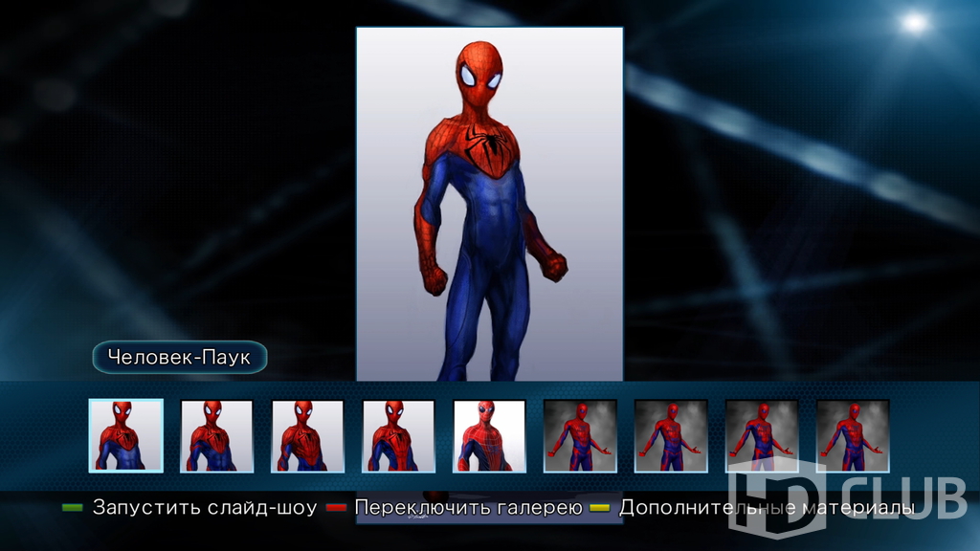Open the ninth, last gallery thumbnail
Viewport: 980px width, 551px height.
tap(853, 436)
